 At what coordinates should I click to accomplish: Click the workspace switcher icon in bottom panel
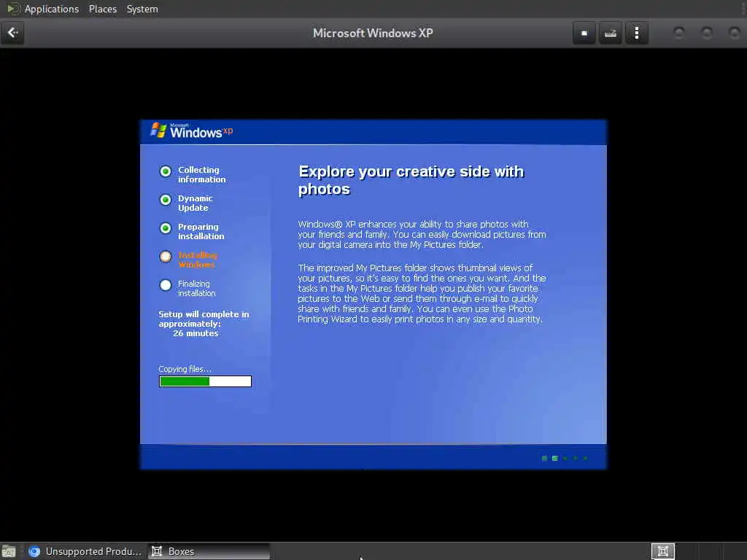coord(662,551)
